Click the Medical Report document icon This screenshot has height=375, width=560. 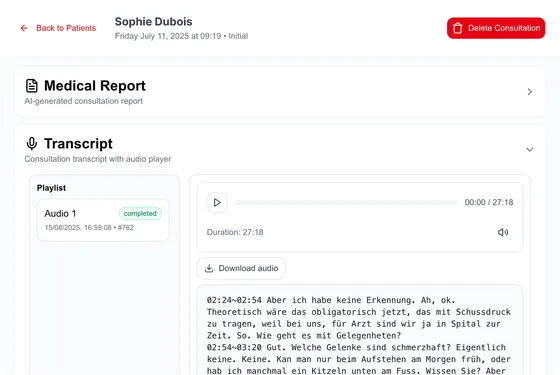click(x=32, y=86)
